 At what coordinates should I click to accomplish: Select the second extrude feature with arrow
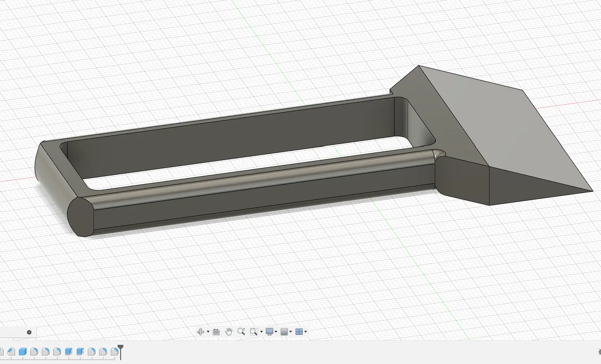click(x=80, y=352)
